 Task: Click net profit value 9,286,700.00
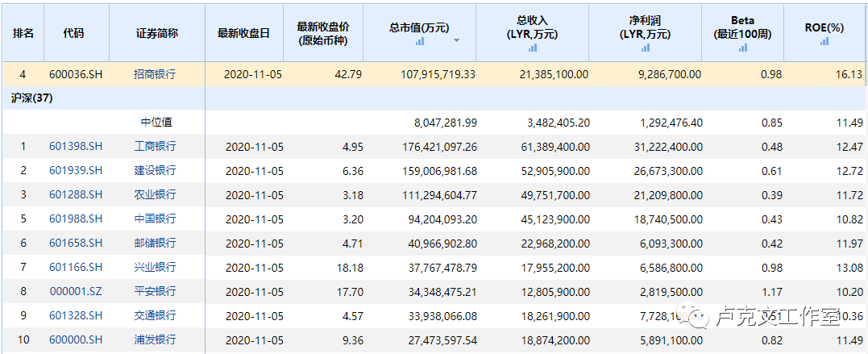pyautogui.click(x=671, y=73)
